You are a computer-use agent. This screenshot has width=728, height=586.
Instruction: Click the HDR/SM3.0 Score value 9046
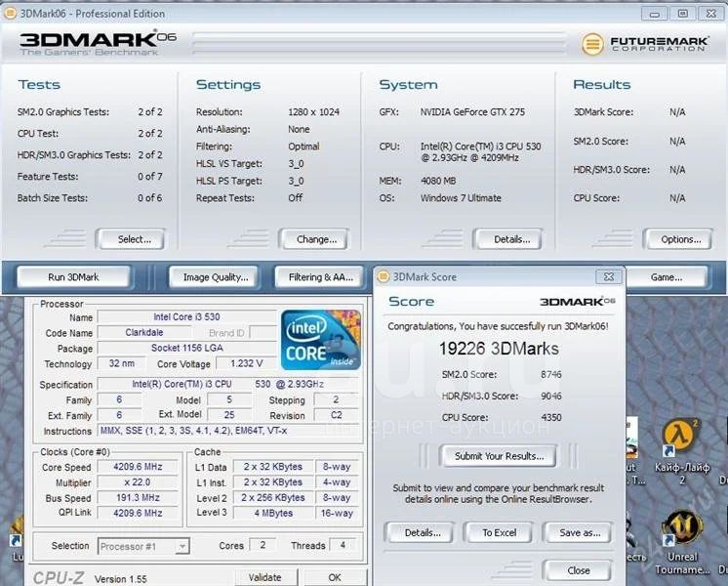click(x=551, y=397)
